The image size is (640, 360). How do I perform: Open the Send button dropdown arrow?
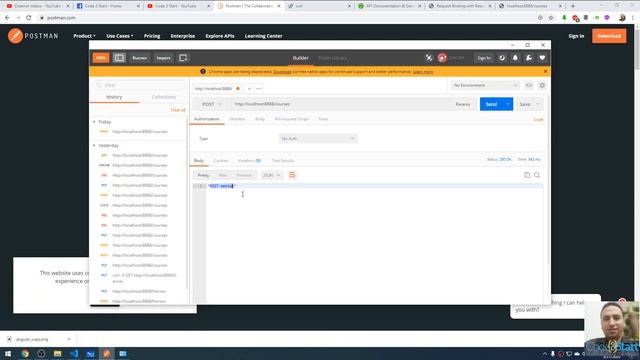coord(508,104)
